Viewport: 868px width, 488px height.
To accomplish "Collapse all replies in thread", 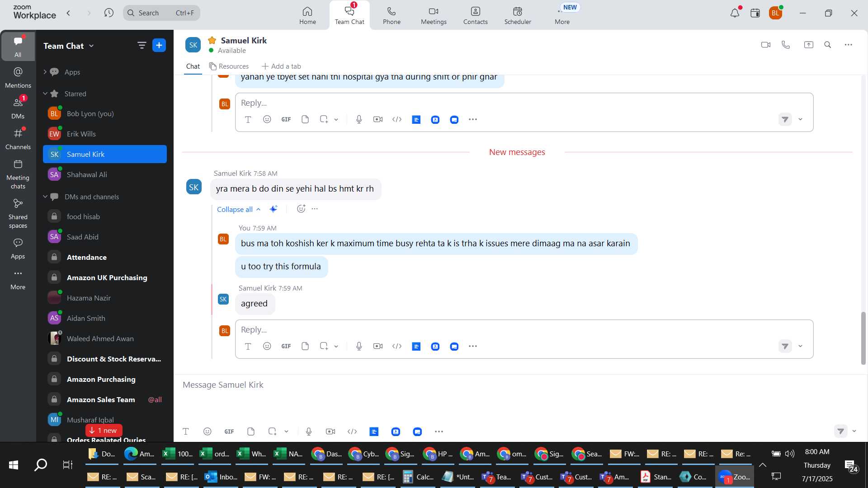I will point(239,209).
